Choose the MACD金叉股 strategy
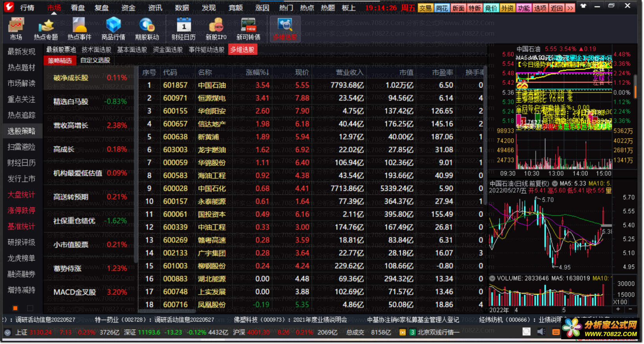The height and width of the screenshot is (344, 644). [90, 292]
